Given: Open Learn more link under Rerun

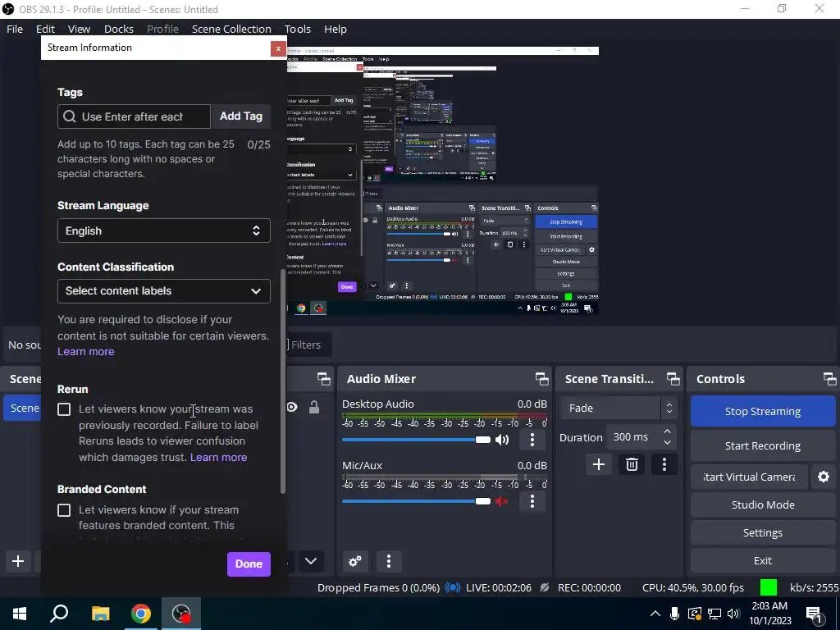Looking at the screenshot, I should tap(218, 457).
